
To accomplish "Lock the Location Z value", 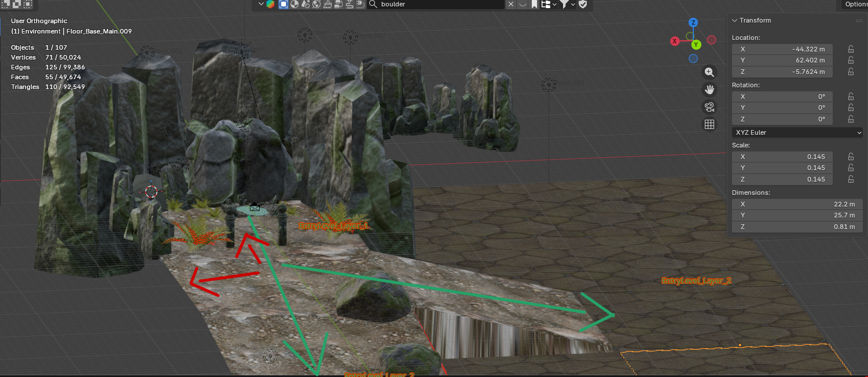I will coord(851,72).
